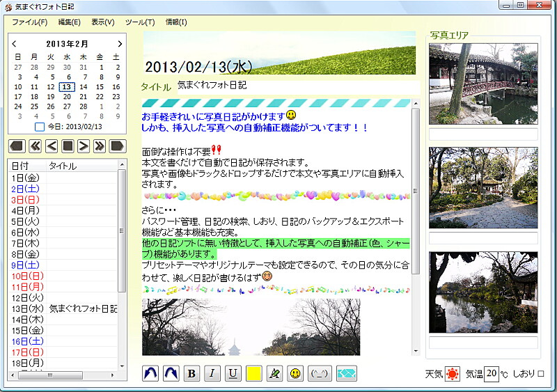Viewport: 557px width, 392px height.
Task: Click the 日付 column header
Action: click(27, 166)
